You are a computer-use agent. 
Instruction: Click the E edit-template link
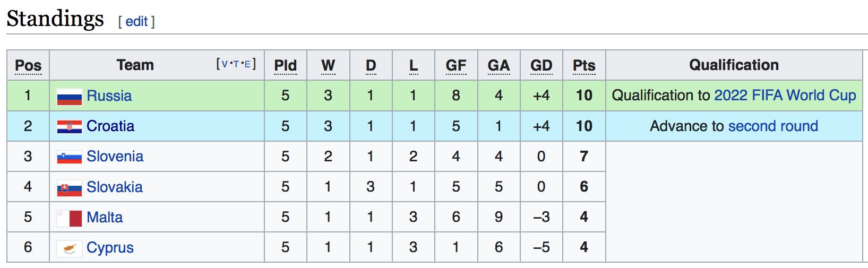pyautogui.click(x=247, y=64)
